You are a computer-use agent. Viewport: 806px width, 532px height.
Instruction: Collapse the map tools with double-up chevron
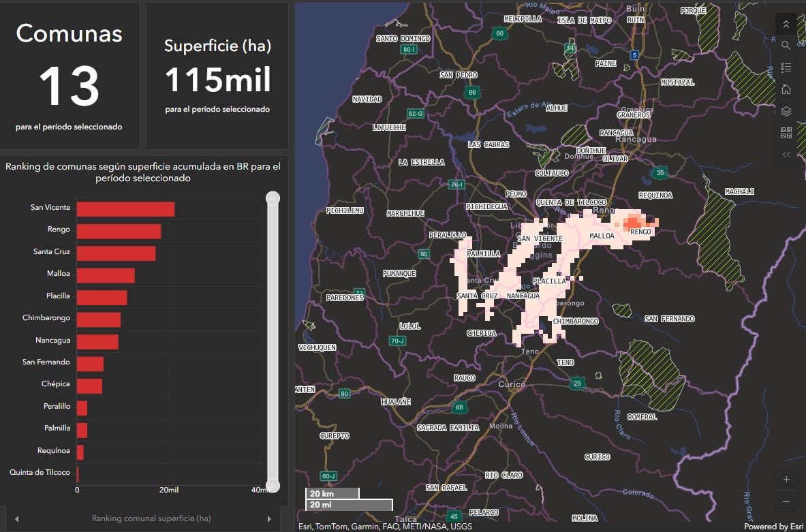[x=786, y=25]
